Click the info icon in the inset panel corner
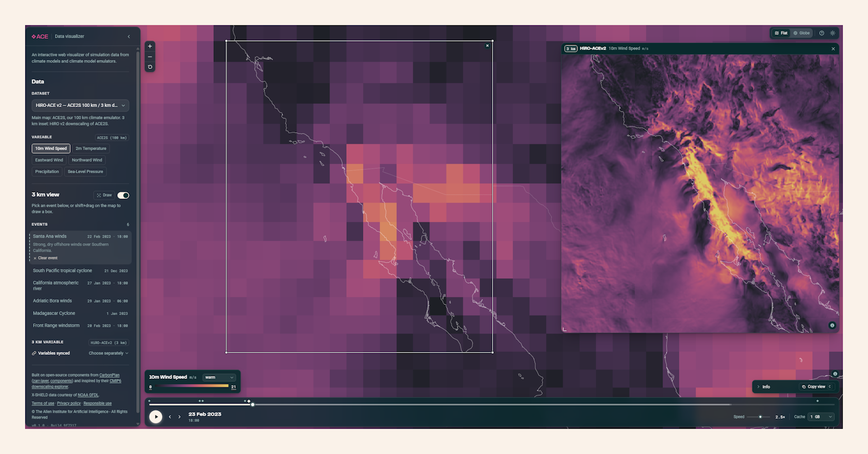868x454 pixels. [x=832, y=325]
